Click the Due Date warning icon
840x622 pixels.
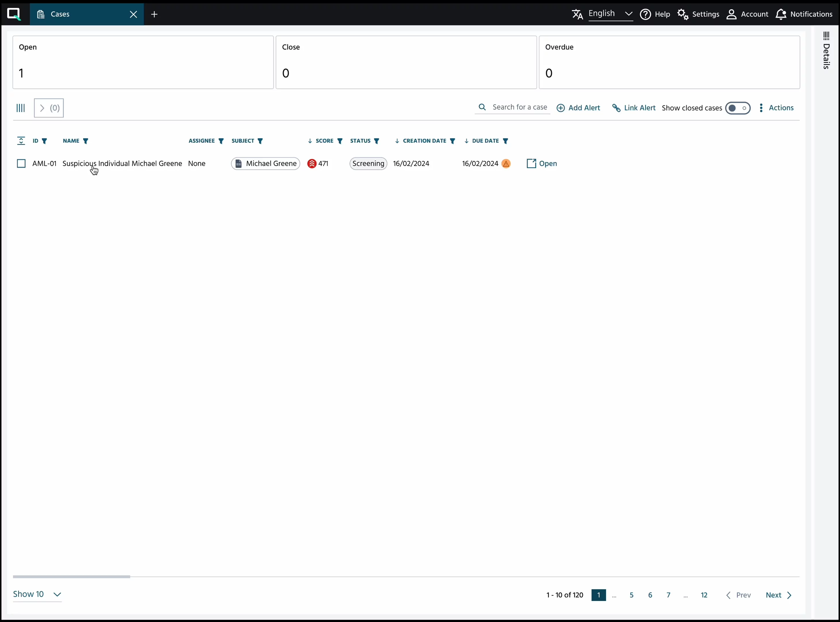[x=506, y=164]
